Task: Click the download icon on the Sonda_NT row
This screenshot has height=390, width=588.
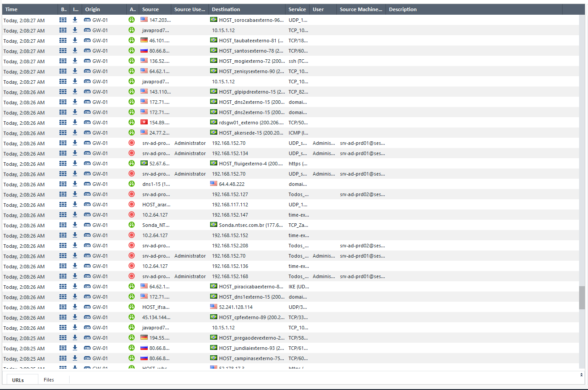Action: point(75,225)
